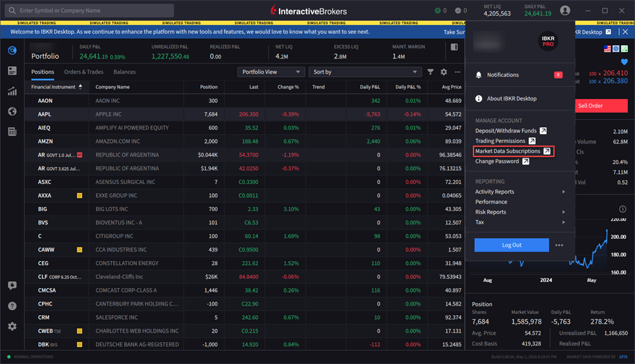Select the AMZN position row
Screen dimensions: 635x364
245,141
